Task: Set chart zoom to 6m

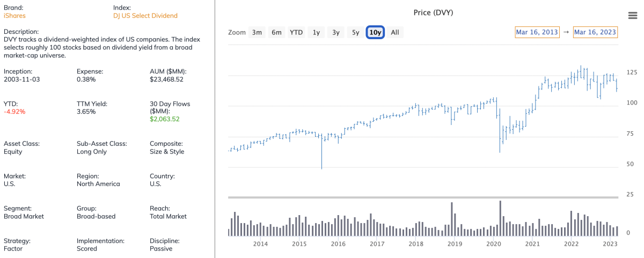Action: point(276,32)
